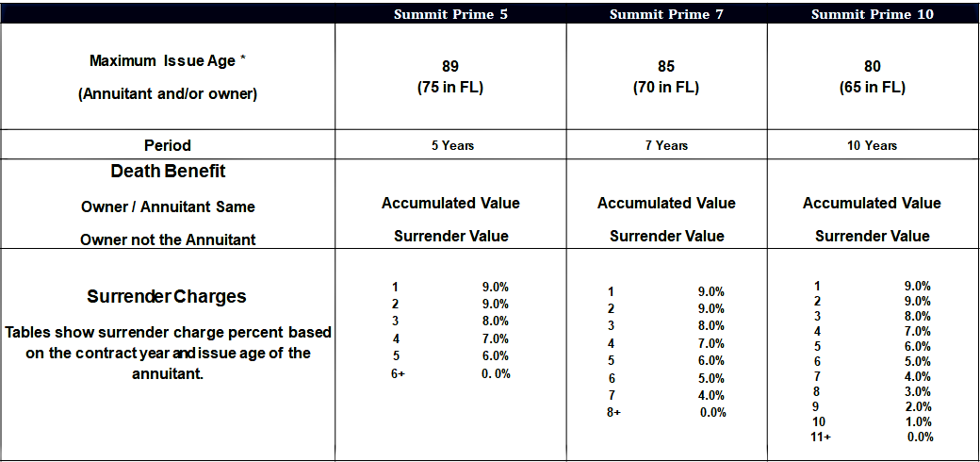Image resolution: width=980 pixels, height=462 pixels.
Task: Click the Owner / Annuitant Same label
Action: tap(168, 206)
